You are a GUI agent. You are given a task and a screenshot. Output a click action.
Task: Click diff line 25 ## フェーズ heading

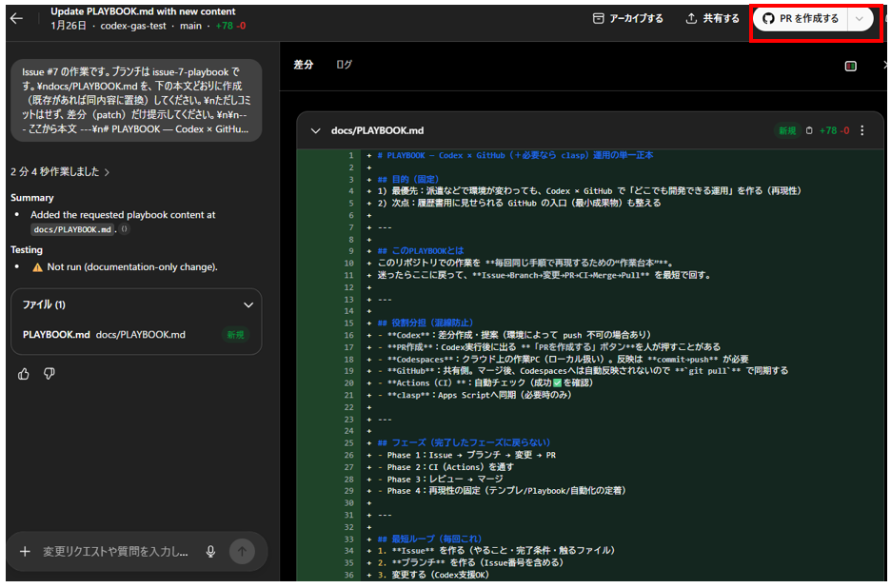click(x=464, y=442)
